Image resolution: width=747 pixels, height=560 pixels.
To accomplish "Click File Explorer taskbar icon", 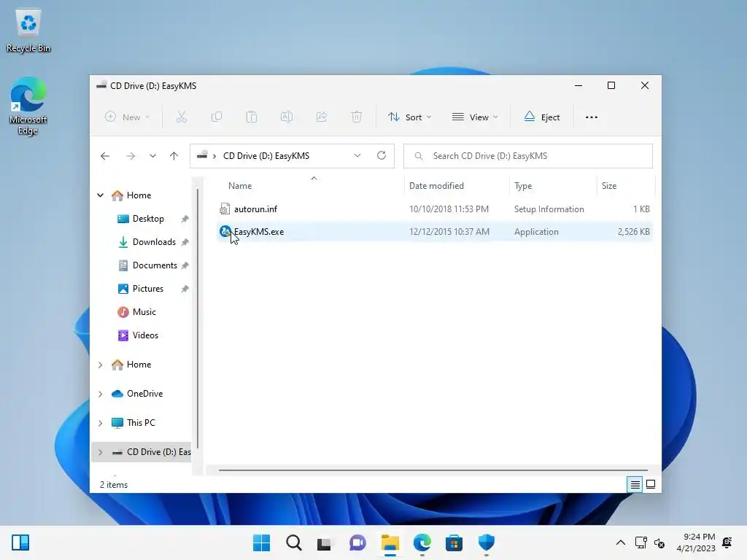I will click(390, 542).
